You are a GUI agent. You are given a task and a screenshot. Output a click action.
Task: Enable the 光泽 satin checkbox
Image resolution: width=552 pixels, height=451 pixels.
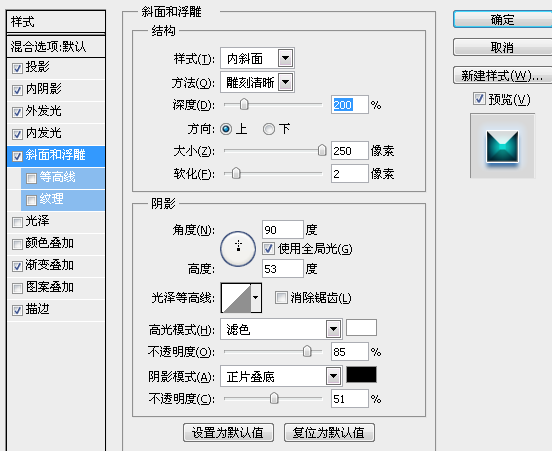[17, 223]
